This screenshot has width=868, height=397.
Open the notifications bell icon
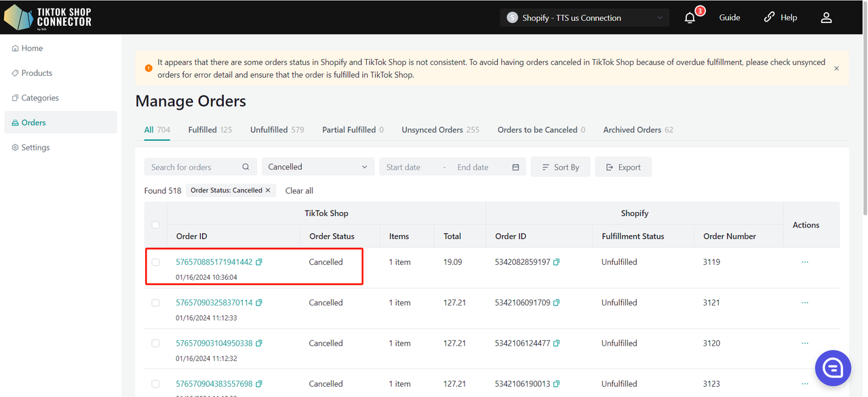click(x=690, y=18)
